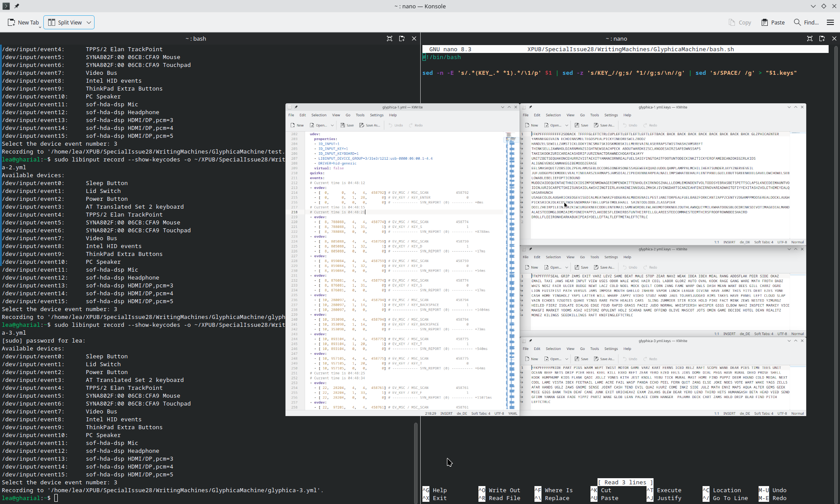This screenshot has width=840, height=504.
Task: Click Save in glyphica-2.yml.keys KWrite
Action: click(582, 267)
